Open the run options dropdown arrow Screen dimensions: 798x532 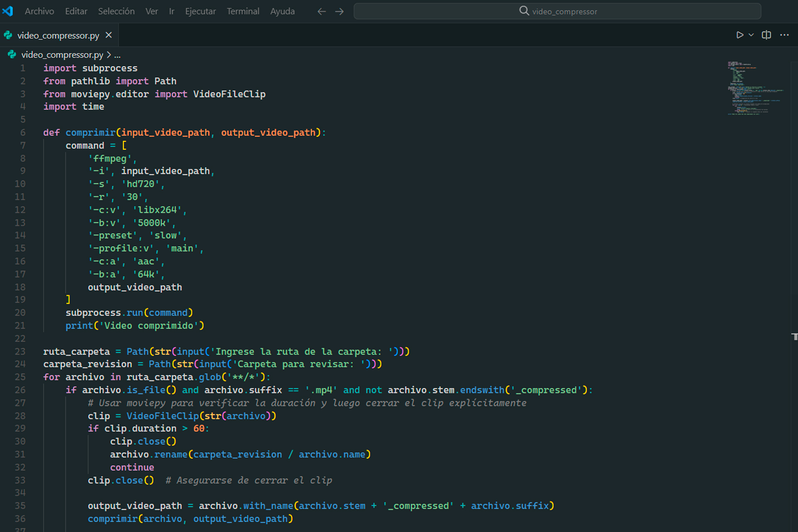tap(751, 35)
